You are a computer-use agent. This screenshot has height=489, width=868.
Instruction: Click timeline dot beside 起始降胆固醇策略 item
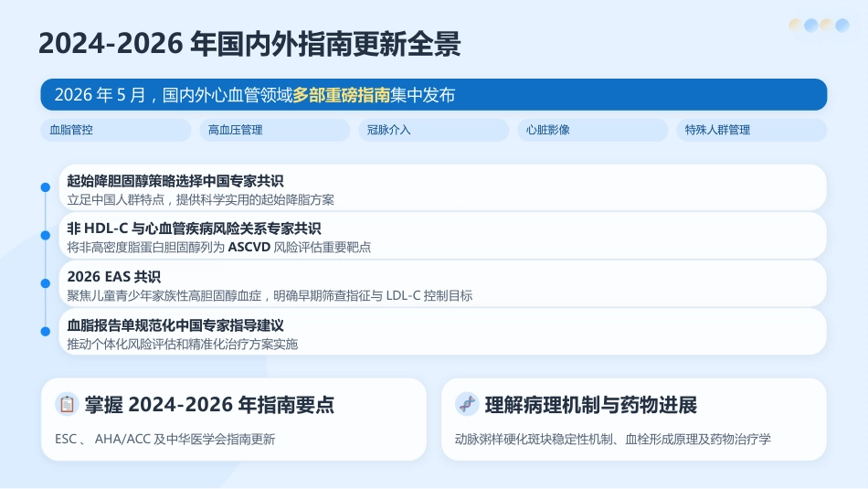point(46,187)
